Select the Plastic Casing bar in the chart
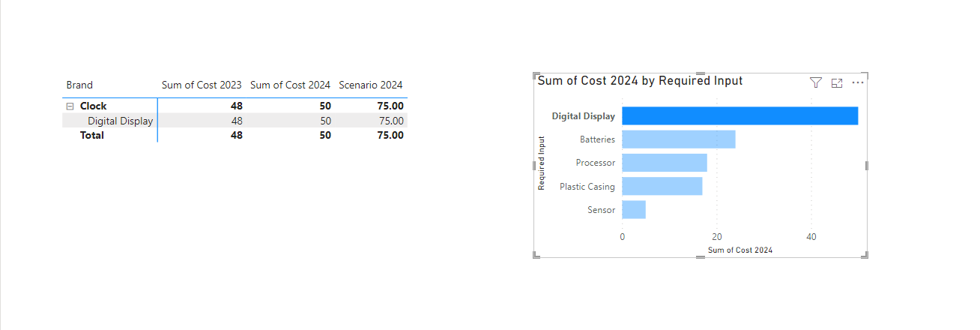 click(662, 186)
